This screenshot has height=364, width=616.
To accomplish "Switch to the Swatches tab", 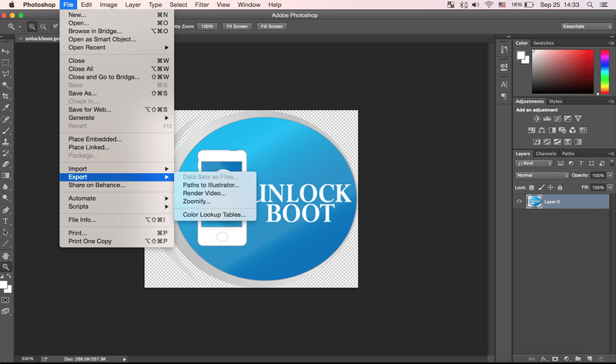I will 544,43.
